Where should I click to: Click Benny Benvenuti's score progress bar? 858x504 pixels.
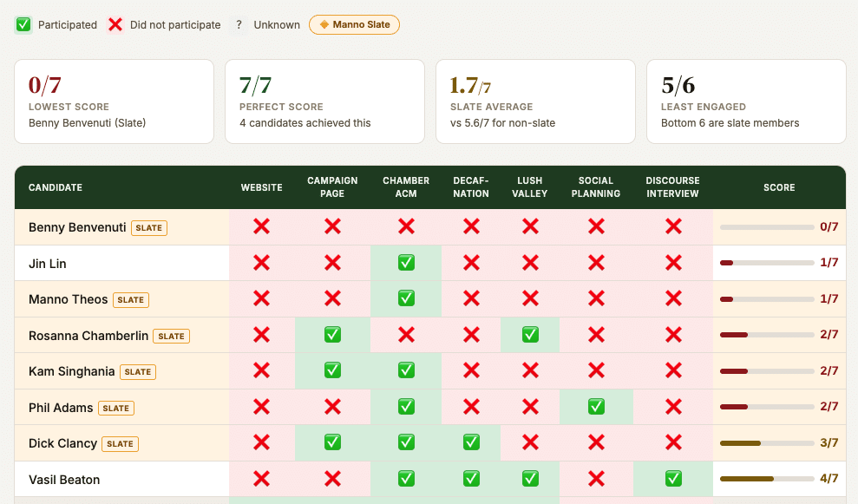pyautogui.click(x=767, y=227)
